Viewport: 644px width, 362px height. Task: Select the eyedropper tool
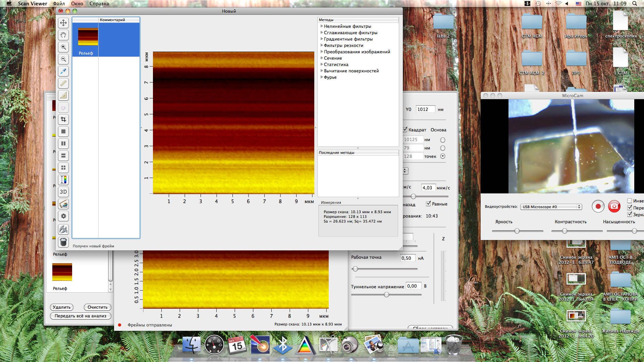[63, 71]
